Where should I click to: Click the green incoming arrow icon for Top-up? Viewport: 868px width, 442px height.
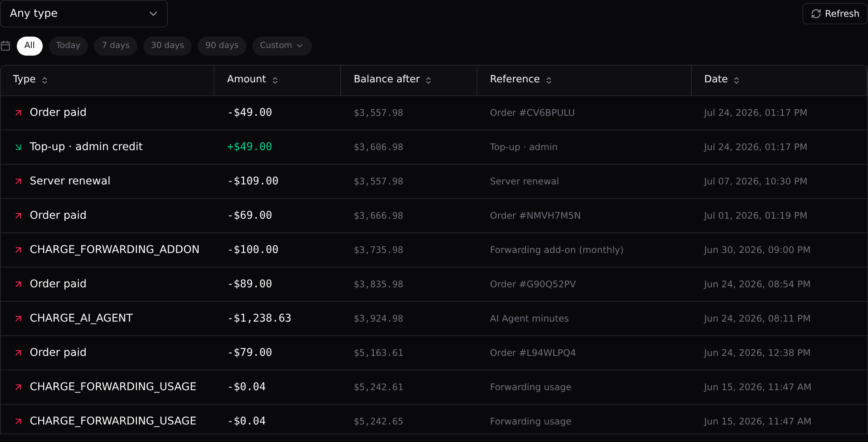[18, 147]
